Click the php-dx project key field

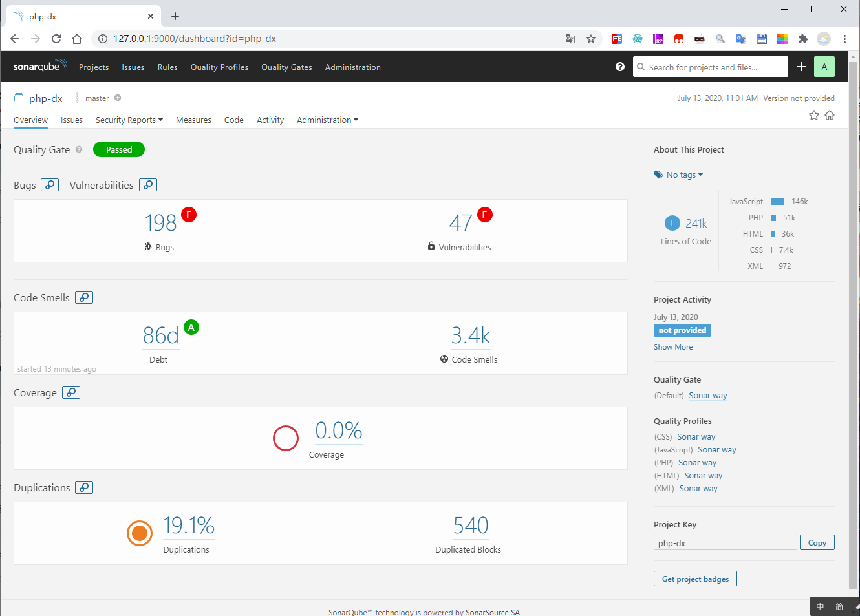point(726,543)
